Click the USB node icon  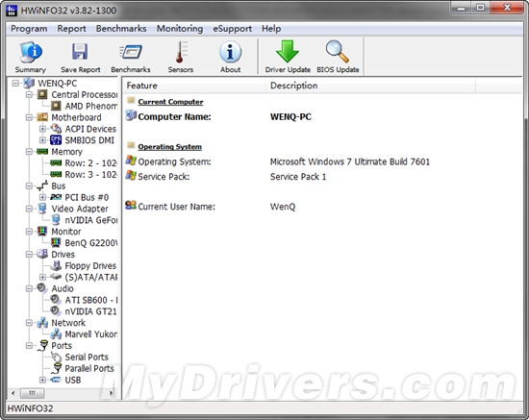(56, 380)
